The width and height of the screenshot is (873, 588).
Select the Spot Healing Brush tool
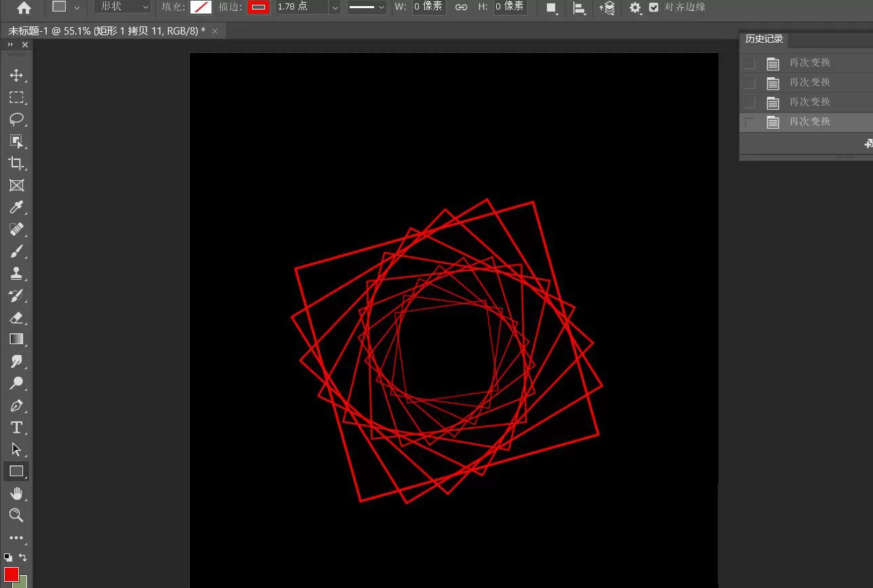(16, 229)
